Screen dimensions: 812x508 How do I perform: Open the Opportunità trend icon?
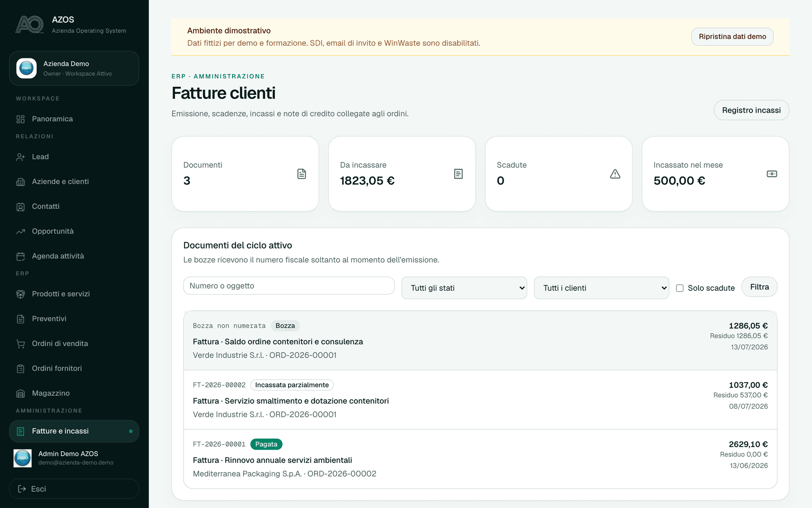[20, 231]
